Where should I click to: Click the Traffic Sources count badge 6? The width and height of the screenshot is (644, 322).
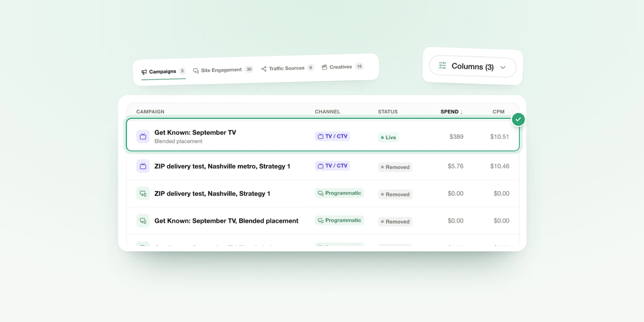pyautogui.click(x=311, y=68)
